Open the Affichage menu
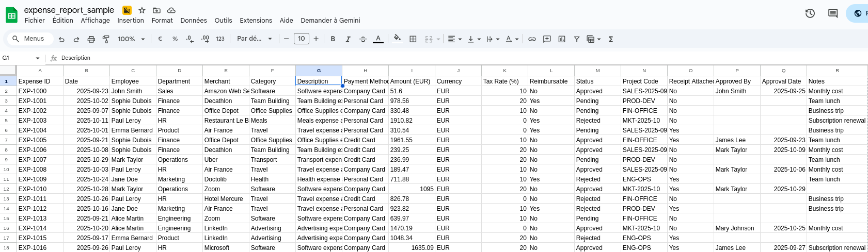 96,21
